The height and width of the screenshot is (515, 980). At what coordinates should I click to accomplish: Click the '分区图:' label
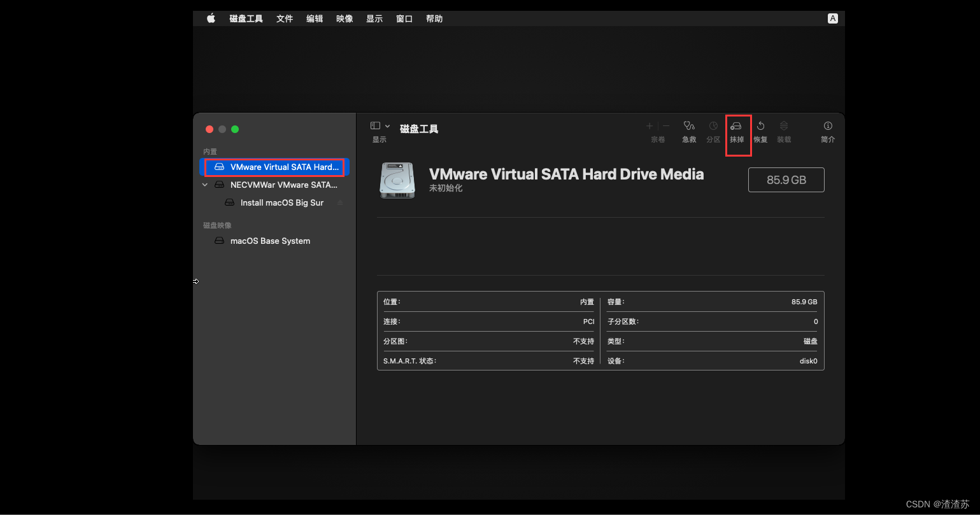click(x=395, y=341)
